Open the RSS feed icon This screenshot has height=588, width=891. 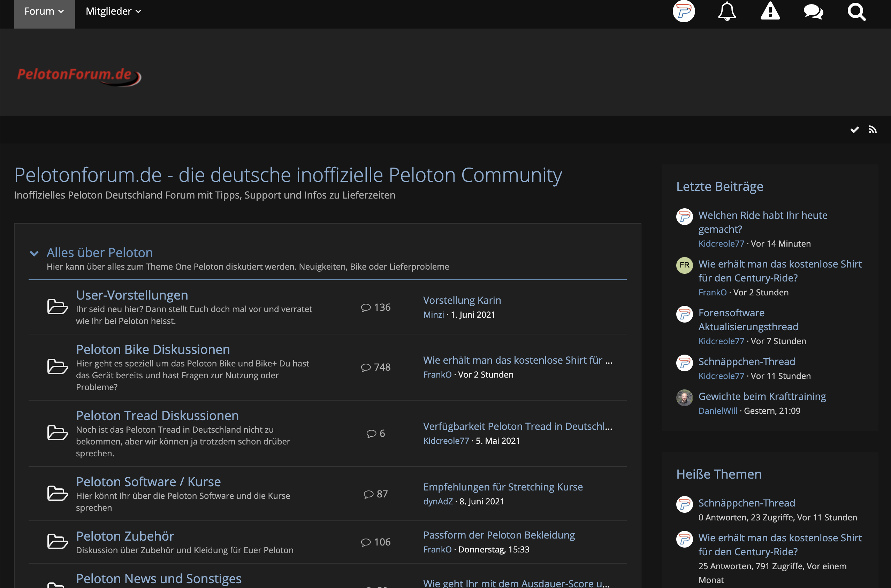click(873, 130)
